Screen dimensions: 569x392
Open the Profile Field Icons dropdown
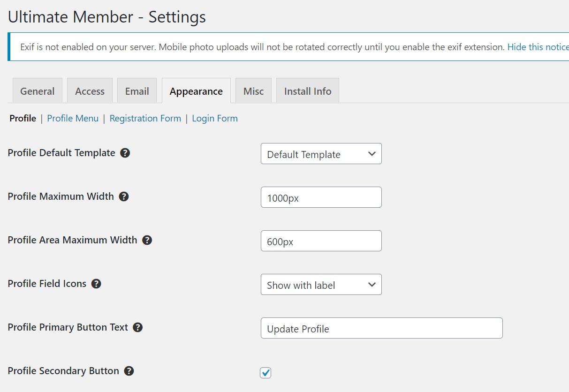click(x=321, y=284)
